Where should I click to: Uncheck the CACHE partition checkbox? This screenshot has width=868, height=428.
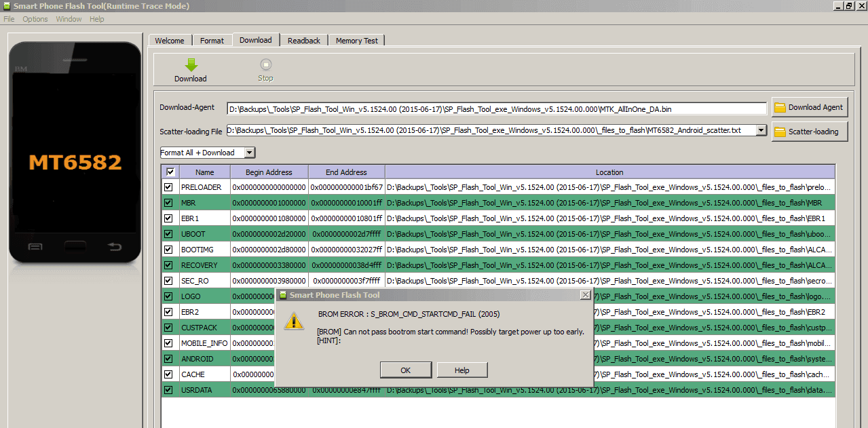point(168,374)
